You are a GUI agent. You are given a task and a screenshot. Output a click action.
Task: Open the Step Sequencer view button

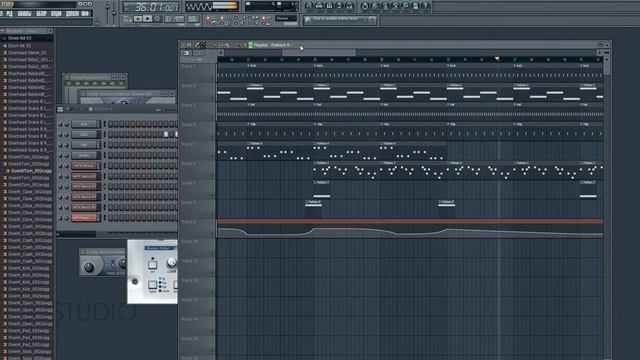[319, 6]
